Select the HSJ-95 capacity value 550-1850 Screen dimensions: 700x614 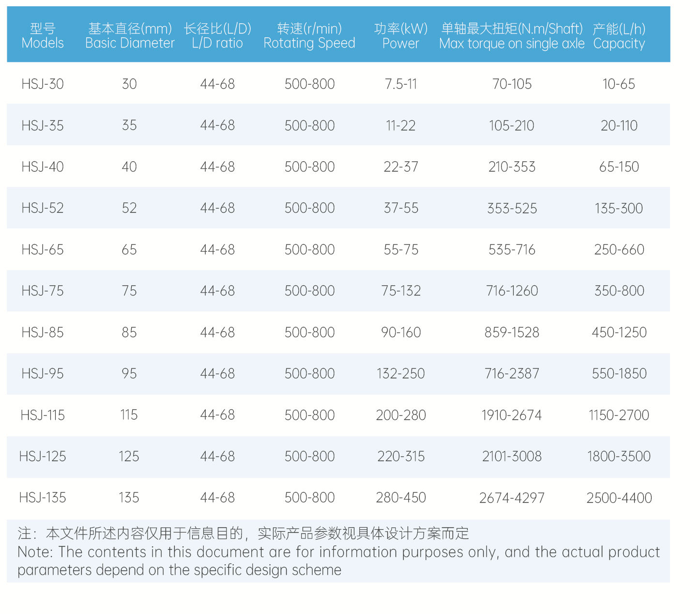coord(619,374)
